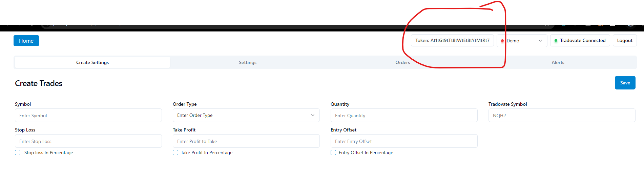Click the Take Profit label
The width and height of the screenshot is (644, 183).
[184, 130]
